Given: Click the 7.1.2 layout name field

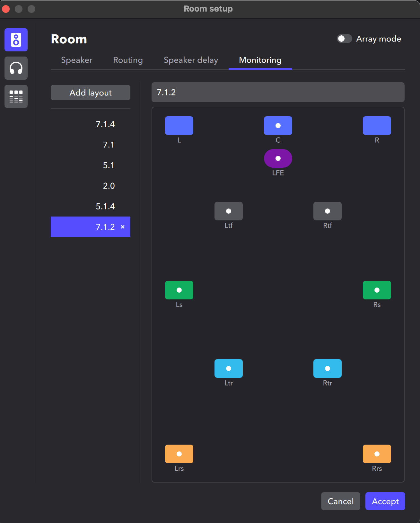Looking at the screenshot, I should pos(278,92).
